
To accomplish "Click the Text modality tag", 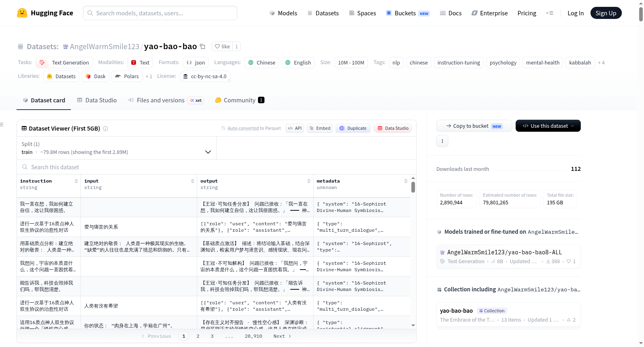I will coord(140,63).
